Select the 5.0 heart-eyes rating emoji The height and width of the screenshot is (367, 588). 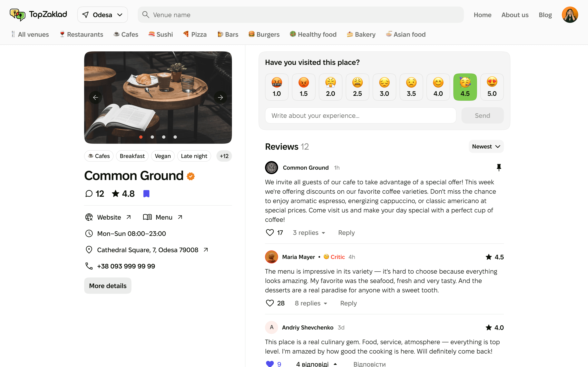[x=492, y=87]
